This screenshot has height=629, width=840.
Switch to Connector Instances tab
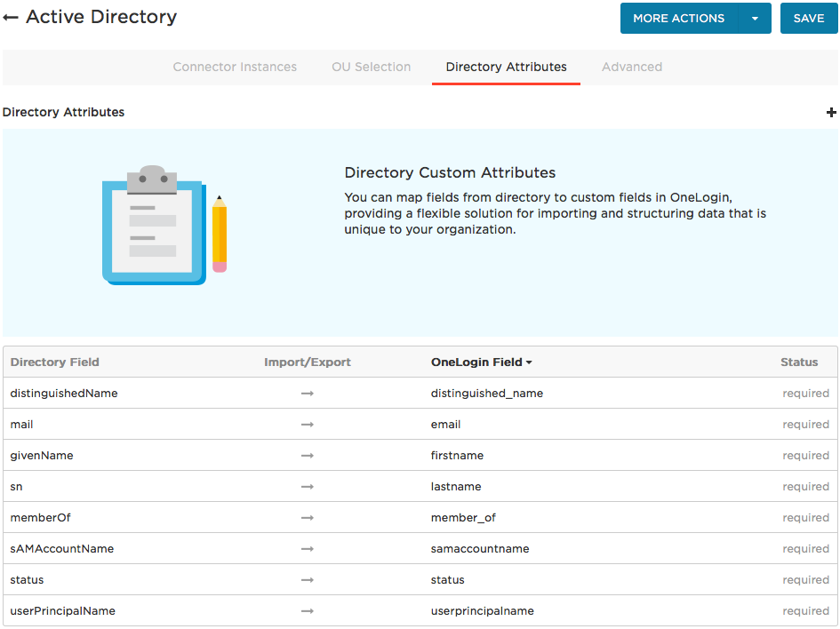click(235, 67)
